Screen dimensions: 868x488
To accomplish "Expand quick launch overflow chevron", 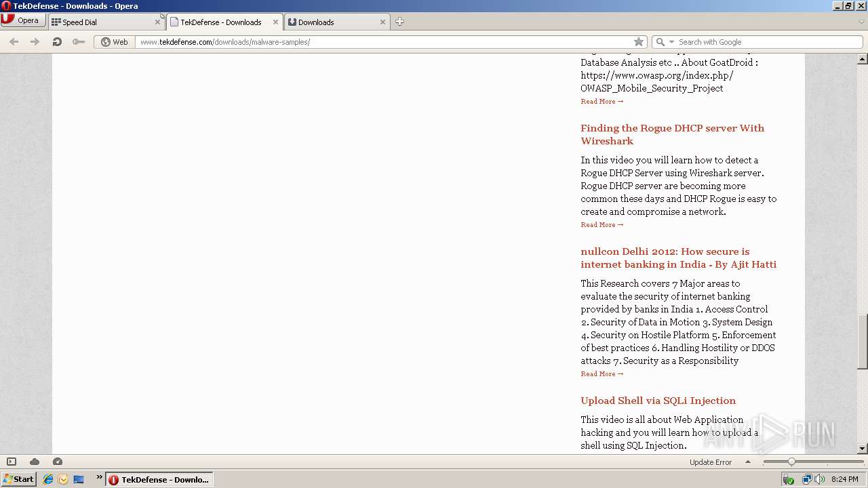I will click(x=99, y=477).
